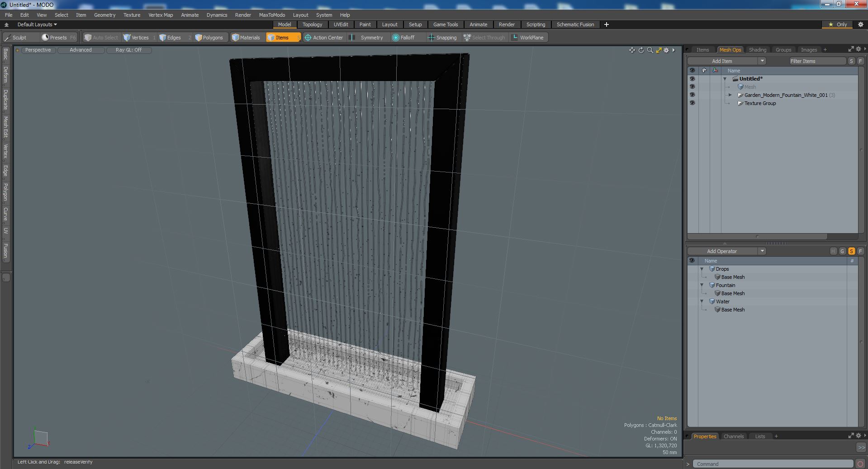Open Presets browser
The height and width of the screenshot is (469, 868).
pos(59,38)
